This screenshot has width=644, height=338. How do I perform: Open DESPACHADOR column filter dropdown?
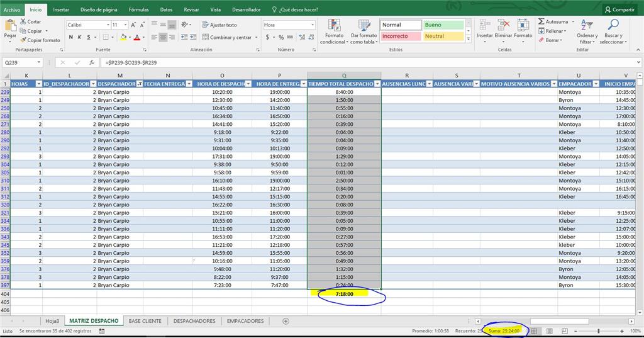click(140, 84)
